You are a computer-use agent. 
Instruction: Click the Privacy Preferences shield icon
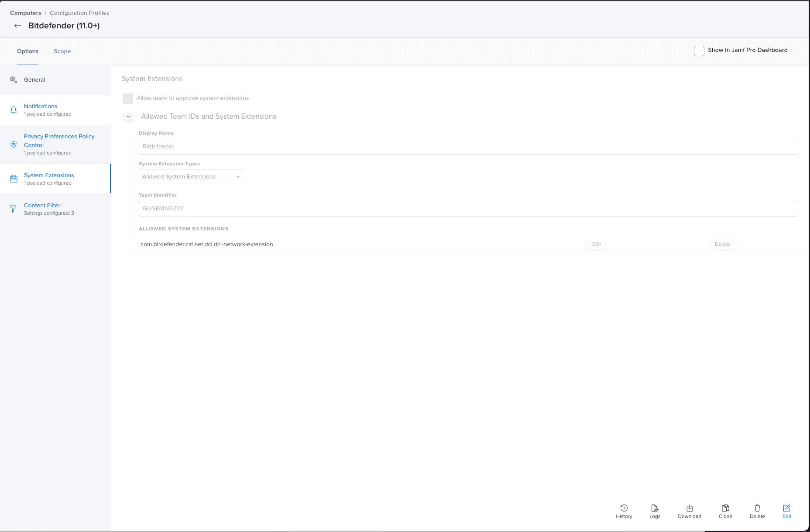pos(14,144)
